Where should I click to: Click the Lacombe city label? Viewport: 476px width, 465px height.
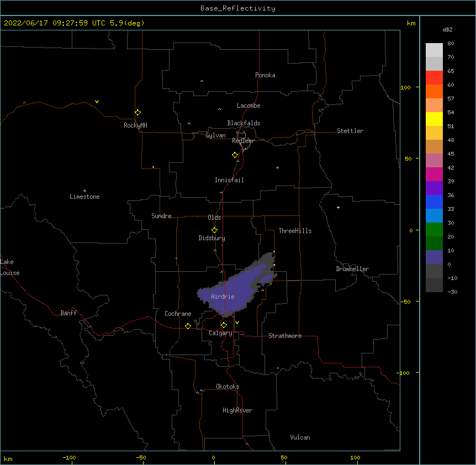tap(248, 105)
